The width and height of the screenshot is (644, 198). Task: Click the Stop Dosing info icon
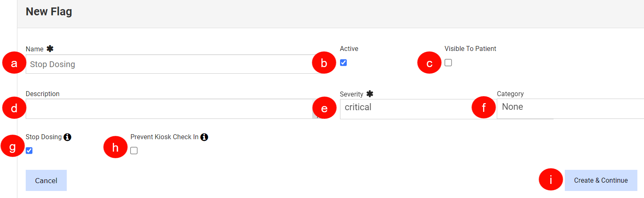pos(68,137)
